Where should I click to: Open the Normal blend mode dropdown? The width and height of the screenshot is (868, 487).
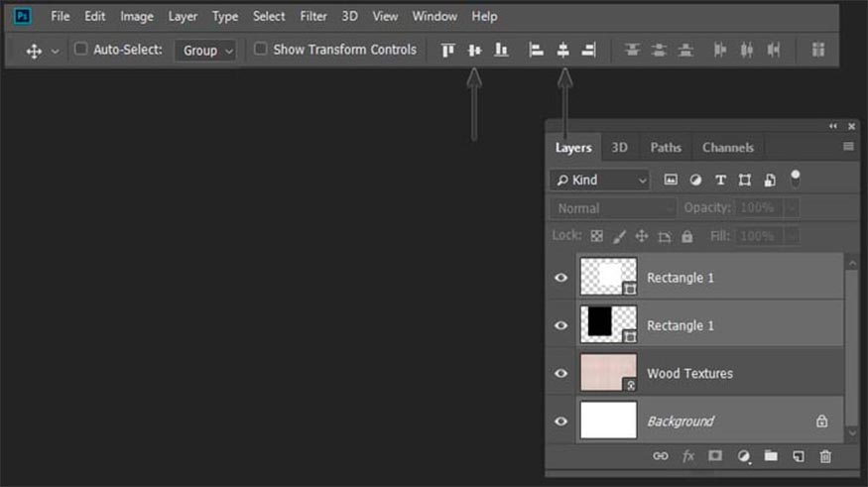pos(613,208)
